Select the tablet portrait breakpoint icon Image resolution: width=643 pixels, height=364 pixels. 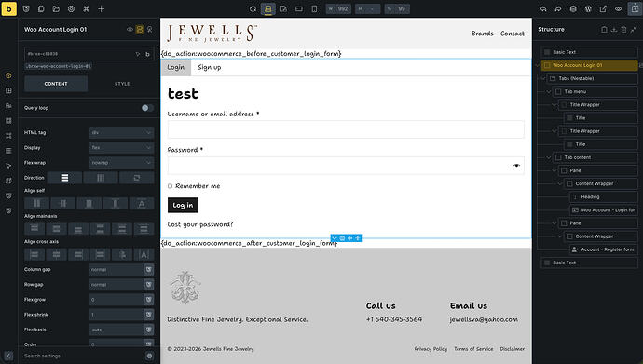click(283, 8)
